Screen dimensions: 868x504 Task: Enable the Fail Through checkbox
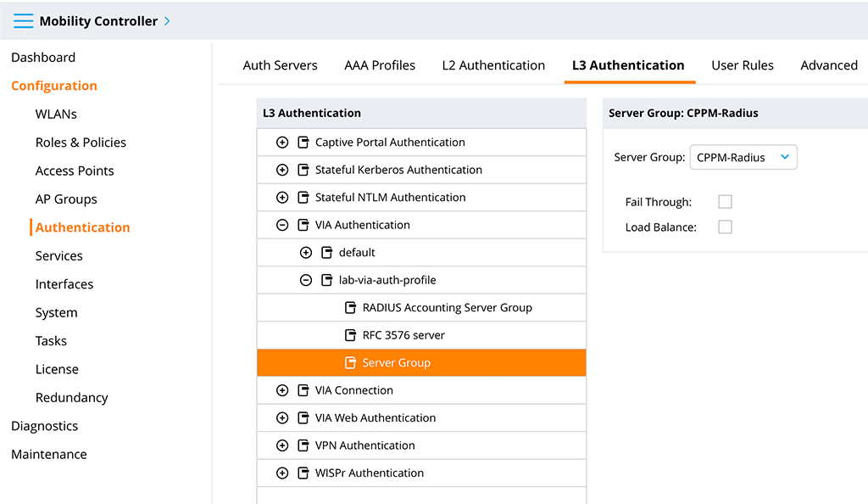pyautogui.click(x=725, y=202)
